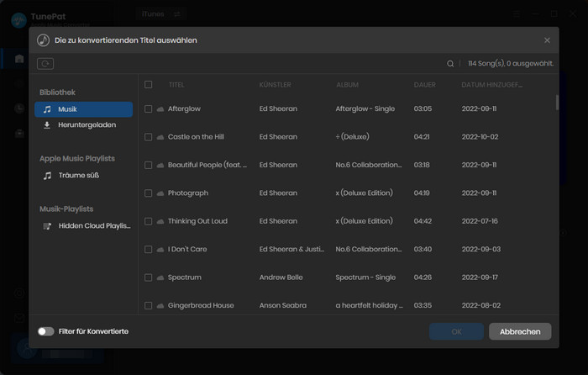
Task: Open the home icon in main window sidebar
Action: [x=19, y=59]
